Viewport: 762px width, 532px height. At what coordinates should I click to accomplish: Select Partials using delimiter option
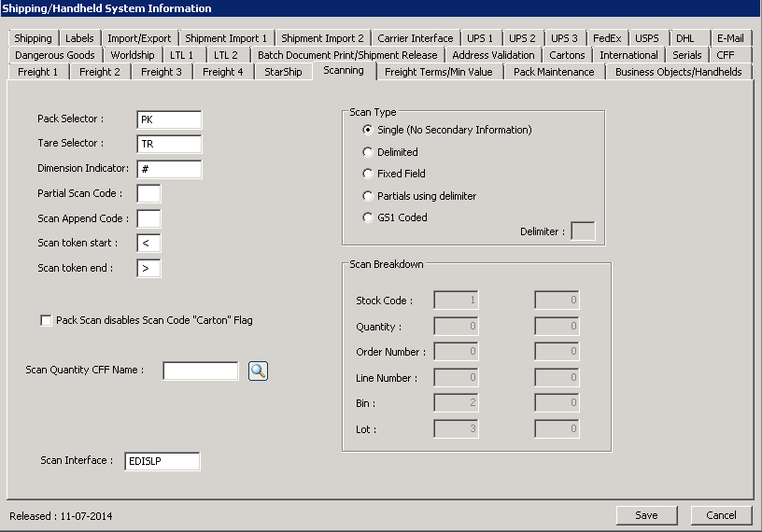click(x=368, y=196)
